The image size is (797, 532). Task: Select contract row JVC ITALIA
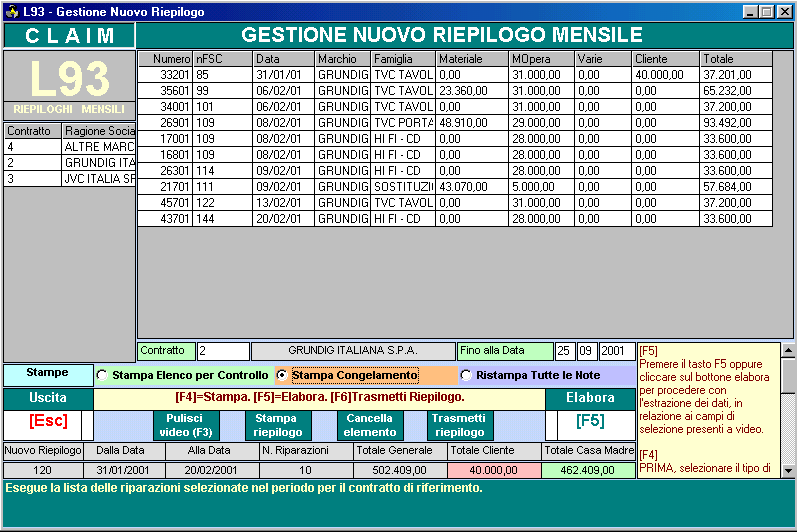(69, 179)
